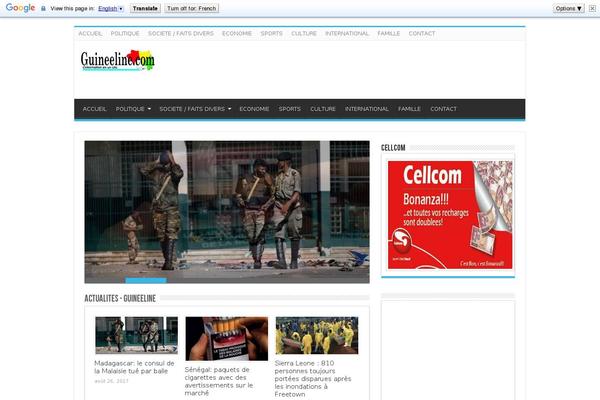Select ECONOMIE in the dark navigation bar

point(254,109)
